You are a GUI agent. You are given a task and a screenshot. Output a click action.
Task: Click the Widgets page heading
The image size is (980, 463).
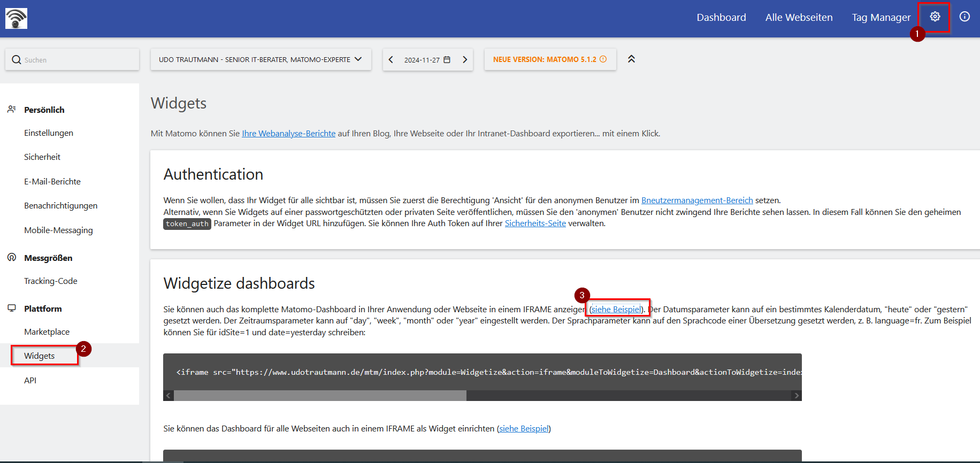[179, 103]
